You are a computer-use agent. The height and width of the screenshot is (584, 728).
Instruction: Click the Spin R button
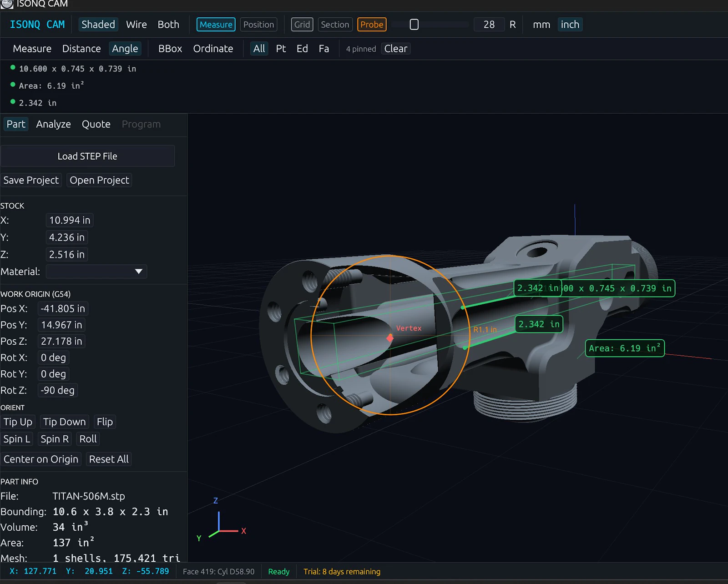pyautogui.click(x=55, y=439)
